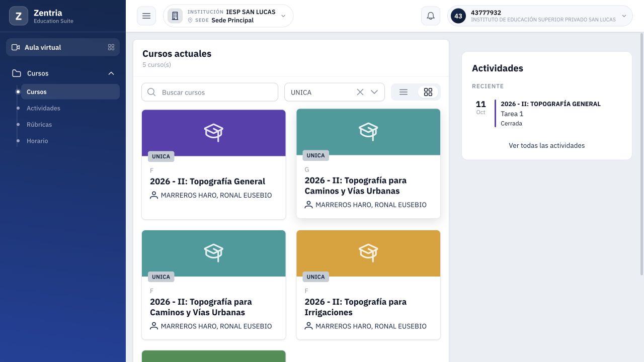Screen dimensions: 644x362
Task: Click the user avatar badge 43
Action: pyautogui.click(x=458, y=16)
